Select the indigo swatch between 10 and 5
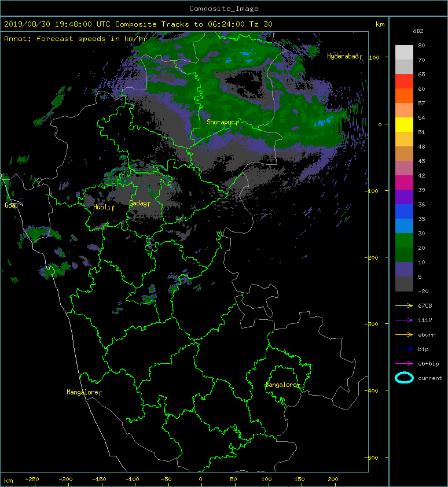Viewport: 448px width, 487px height. coord(404,270)
